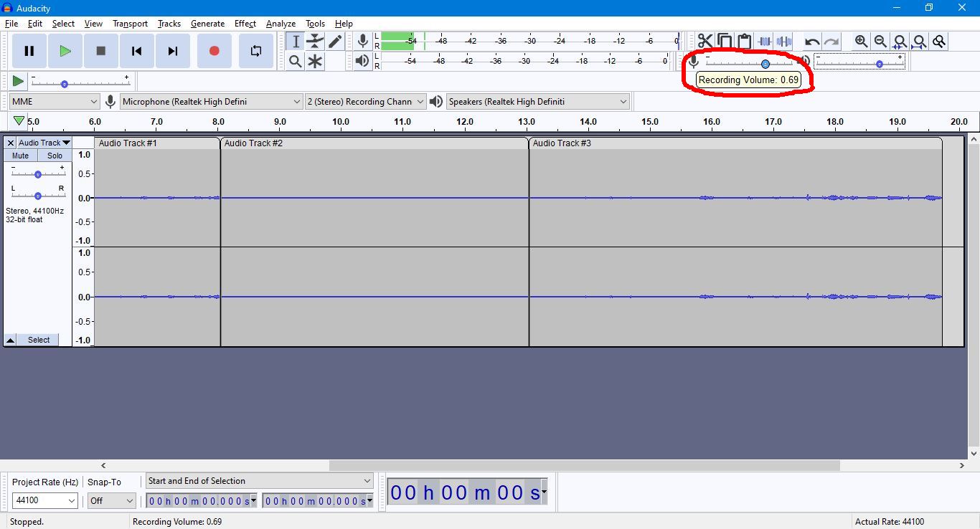Select the Envelope tool
This screenshot has height=529, width=980.
(x=315, y=42)
